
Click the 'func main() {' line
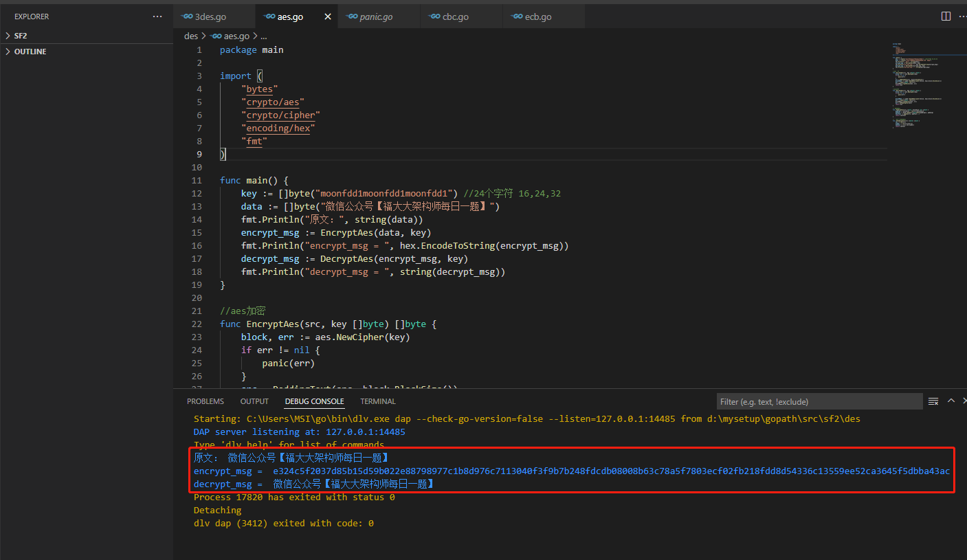coord(254,180)
